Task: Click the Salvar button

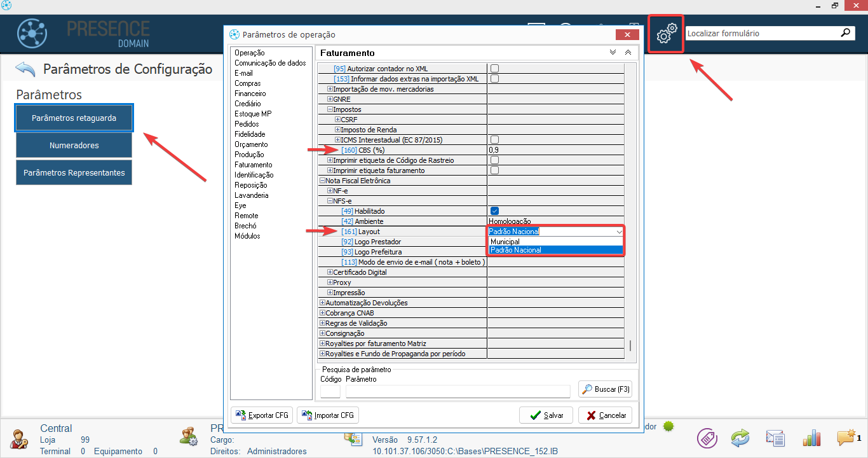Action: click(x=546, y=415)
